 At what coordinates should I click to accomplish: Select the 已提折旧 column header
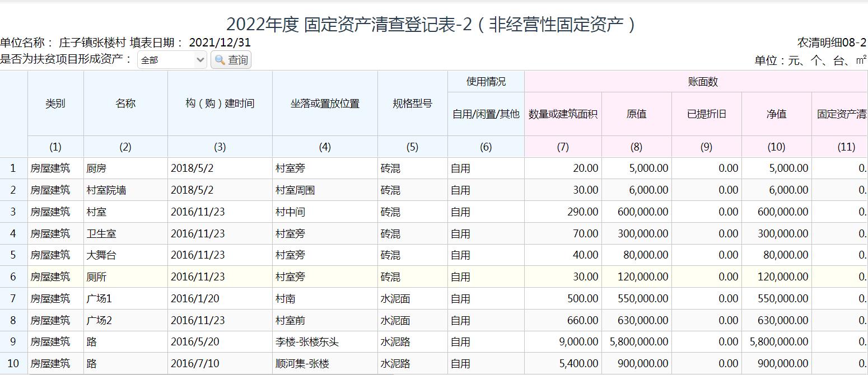point(706,114)
